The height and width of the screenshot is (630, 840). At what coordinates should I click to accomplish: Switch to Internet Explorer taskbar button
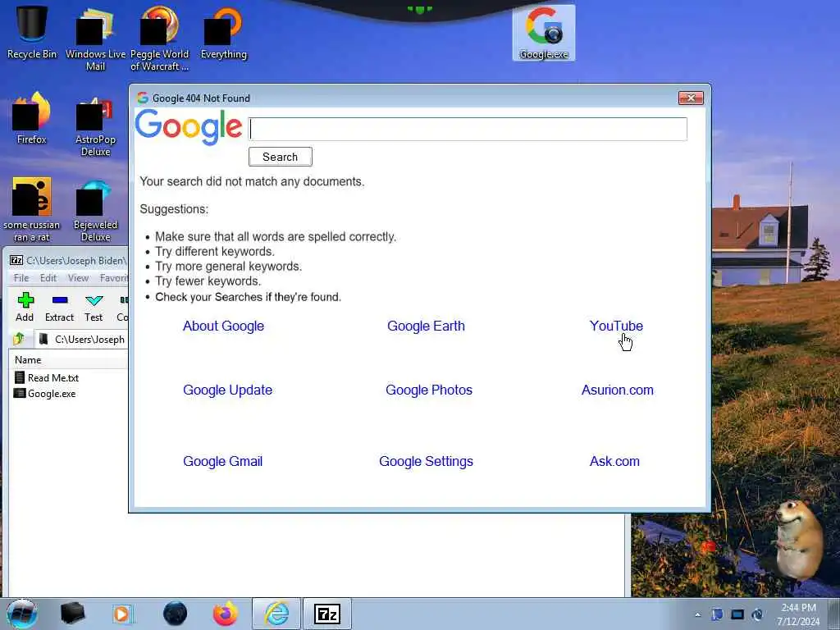[277, 614]
